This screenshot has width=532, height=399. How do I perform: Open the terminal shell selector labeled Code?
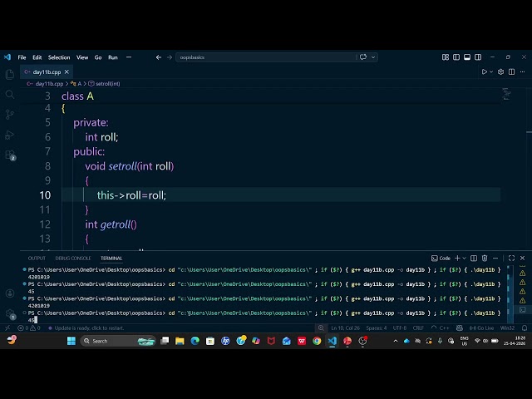[x=441, y=259]
